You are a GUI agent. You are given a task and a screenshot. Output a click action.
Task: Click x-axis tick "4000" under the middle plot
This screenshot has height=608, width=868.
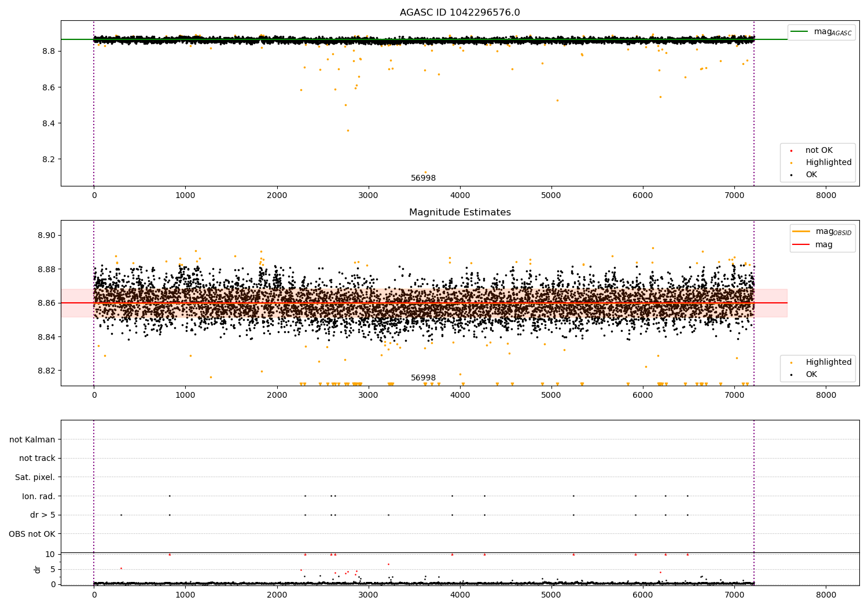(460, 395)
